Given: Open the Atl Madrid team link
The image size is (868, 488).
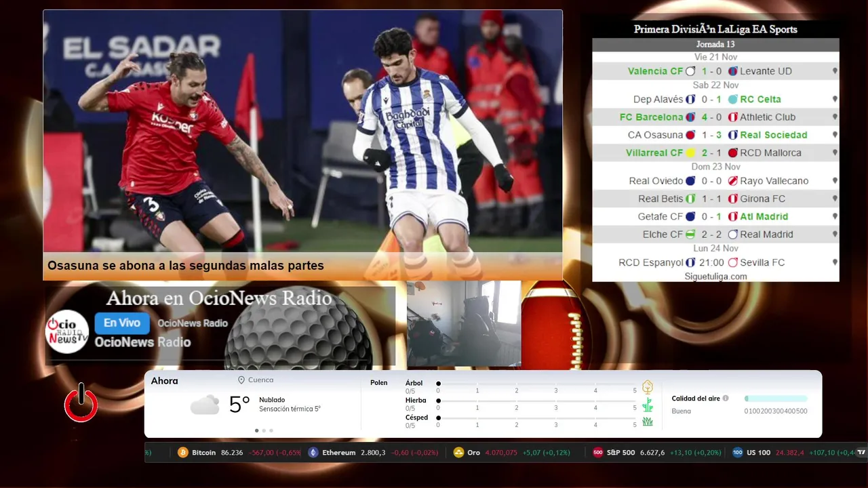Looking at the screenshot, I should click(764, 217).
